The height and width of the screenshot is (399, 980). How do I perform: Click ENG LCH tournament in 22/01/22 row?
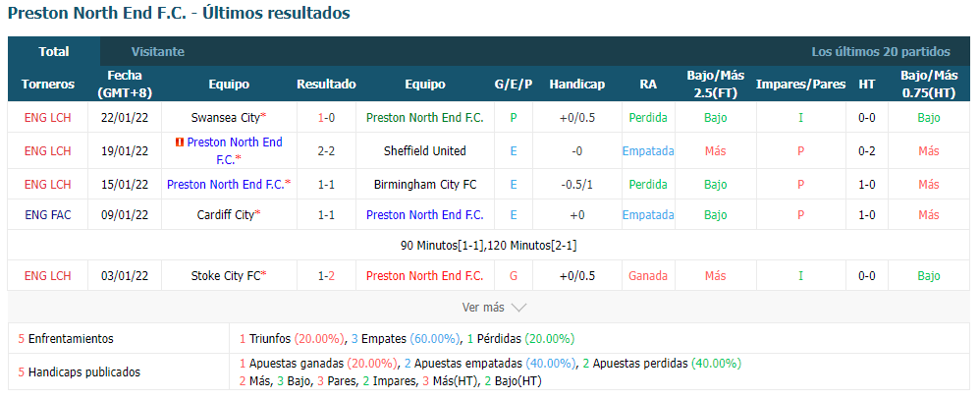pyautogui.click(x=48, y=118)
